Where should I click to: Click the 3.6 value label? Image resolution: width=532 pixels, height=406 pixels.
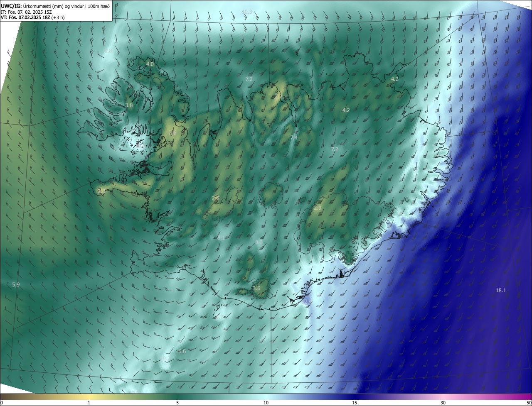pos(256,288)
